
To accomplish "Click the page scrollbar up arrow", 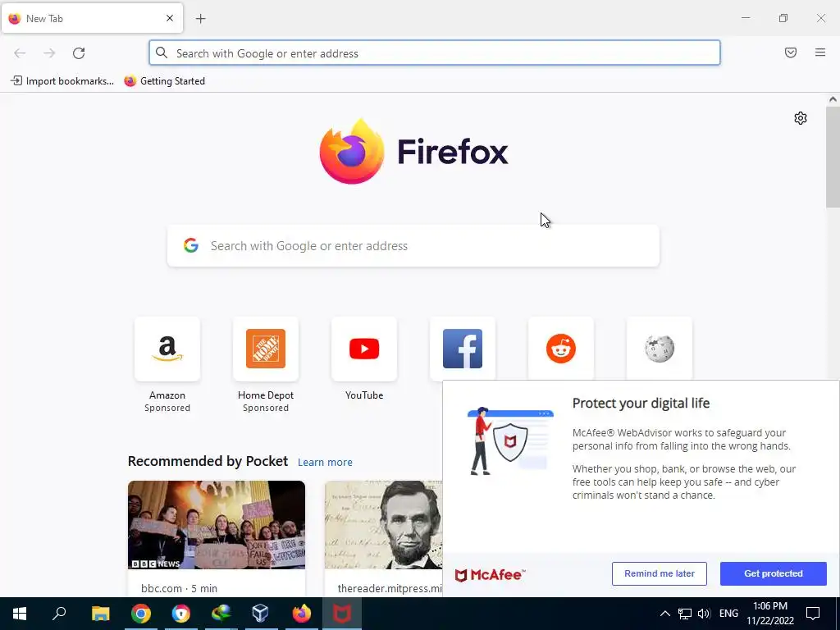I will pos(833,99).
